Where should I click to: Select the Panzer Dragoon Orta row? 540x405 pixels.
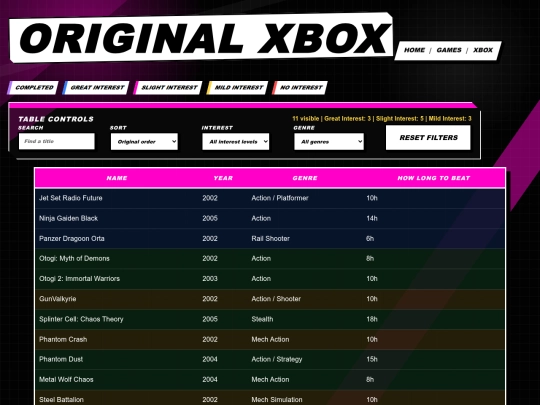[x=270, y=238]
